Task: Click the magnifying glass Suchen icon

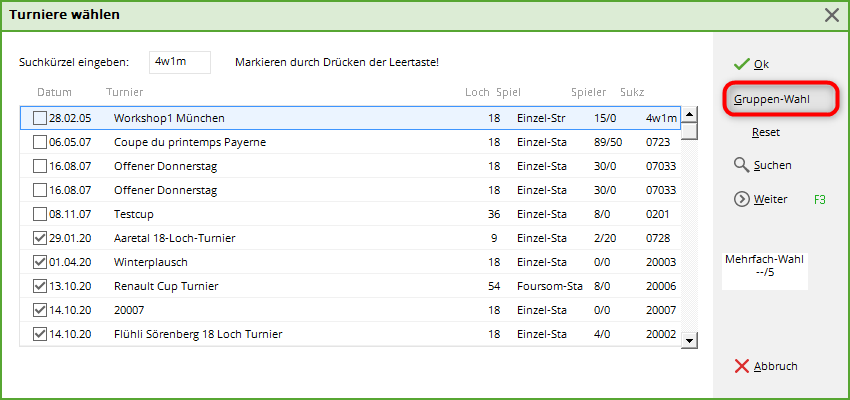Action: (741, 164)
